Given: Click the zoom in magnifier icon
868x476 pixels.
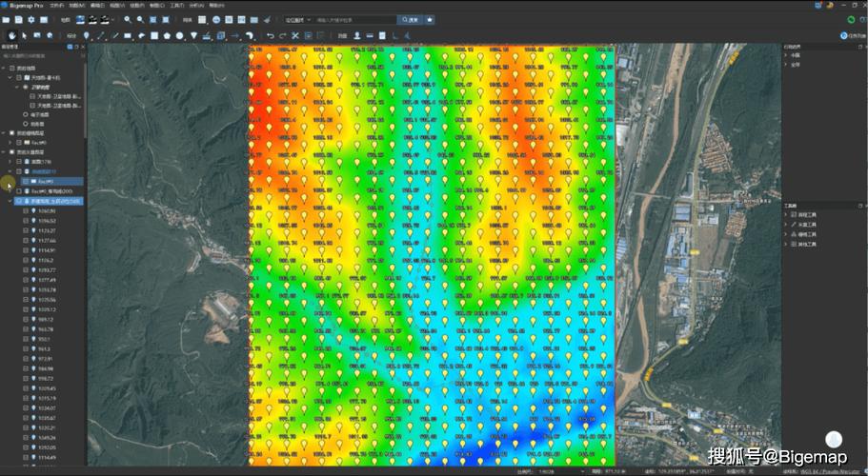Looking at the screenshot, I should click(x=128, y=19).
